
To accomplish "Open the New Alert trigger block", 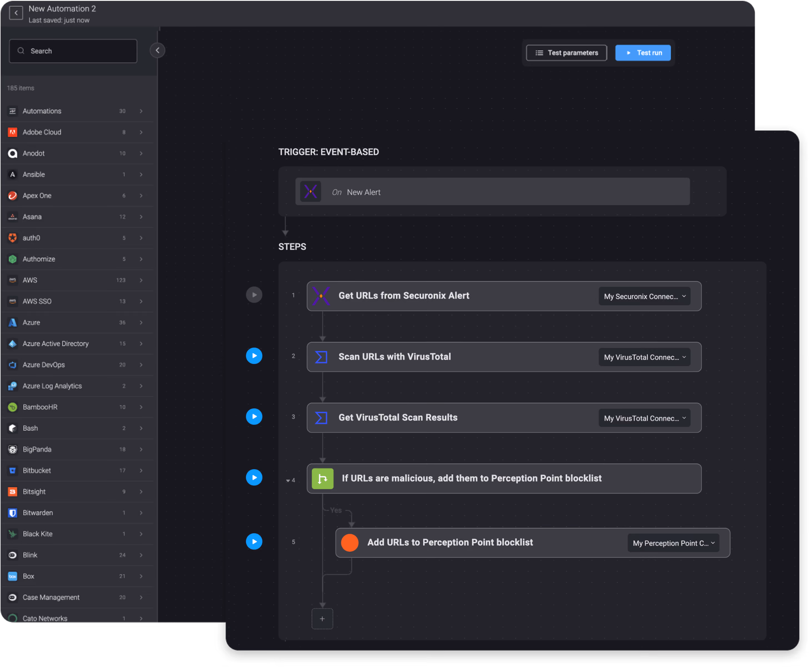I will coord(493,192).
